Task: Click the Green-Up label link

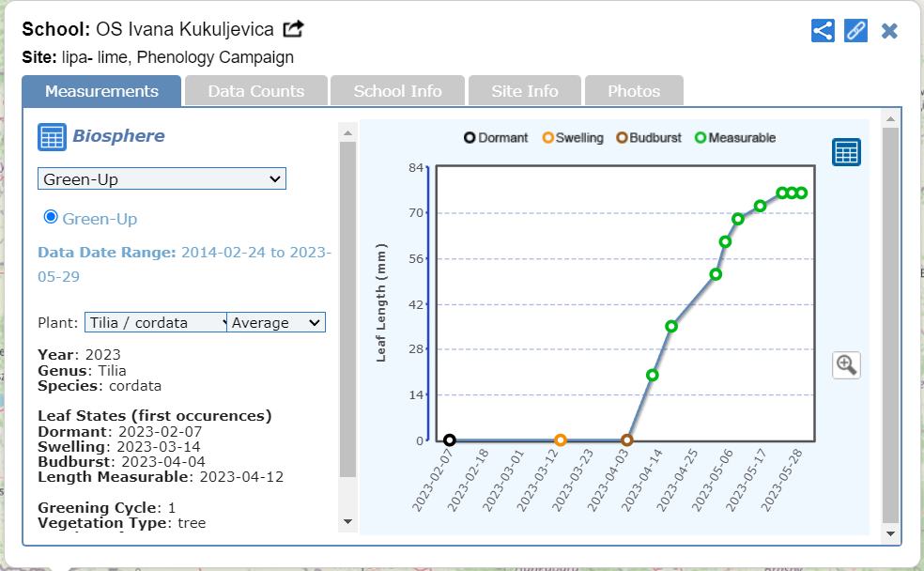Action: (x=100, y=219)
